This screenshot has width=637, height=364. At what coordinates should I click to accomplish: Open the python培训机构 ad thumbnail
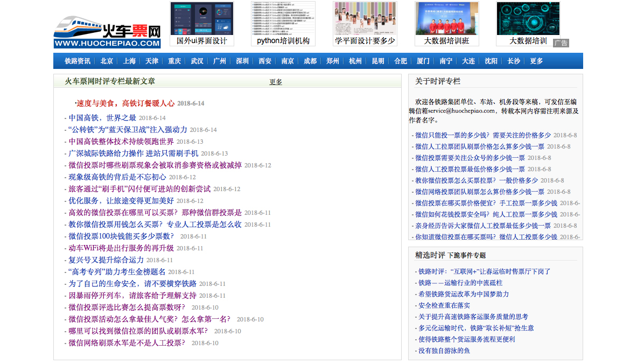point(283,19)
